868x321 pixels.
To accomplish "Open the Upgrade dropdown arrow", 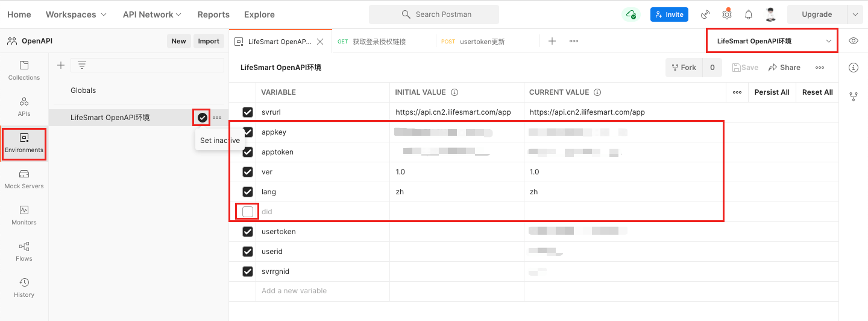I will pos(855,14).
